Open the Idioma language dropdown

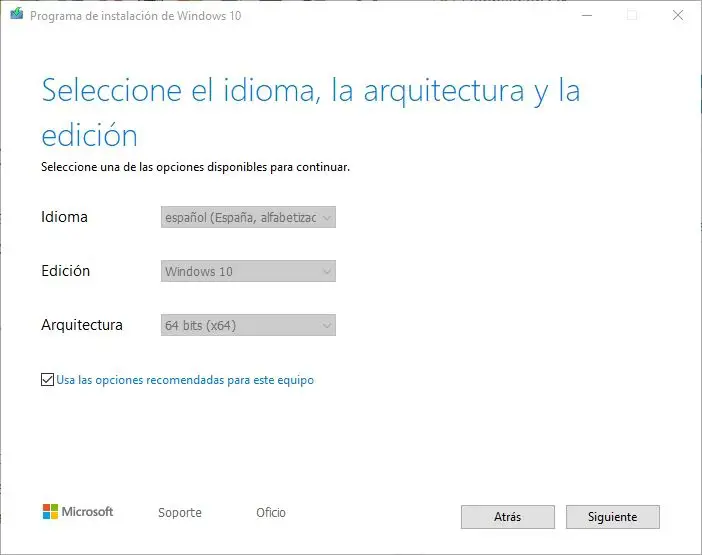tap(247, 217)
